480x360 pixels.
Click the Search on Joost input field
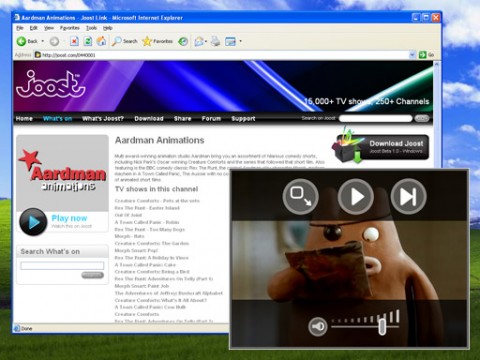(375, 118)
